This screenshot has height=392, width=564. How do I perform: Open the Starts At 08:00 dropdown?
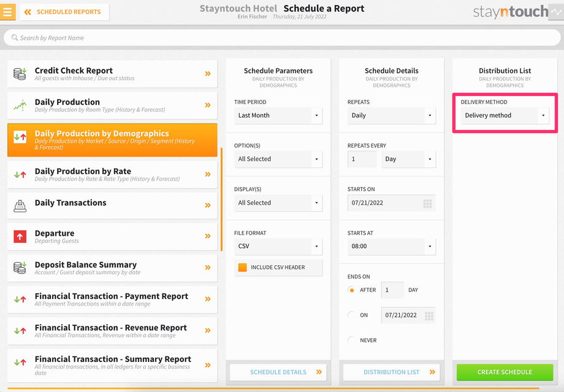point(391,246)
